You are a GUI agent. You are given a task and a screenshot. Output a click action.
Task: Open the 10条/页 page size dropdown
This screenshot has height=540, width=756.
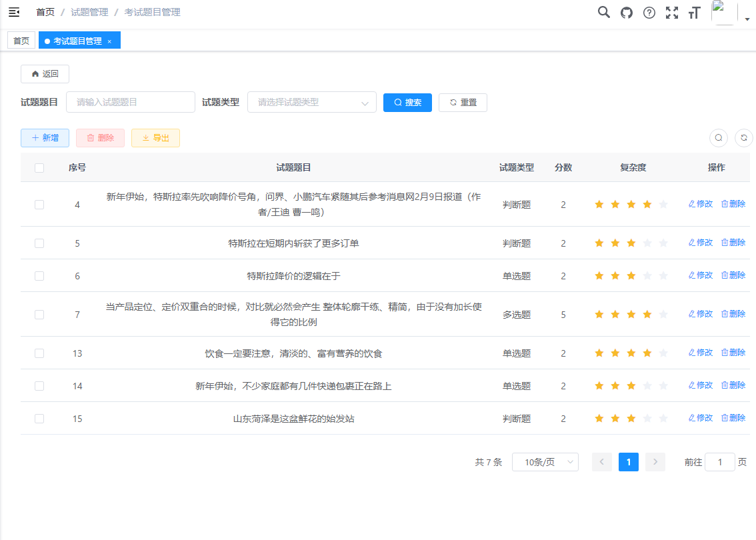pyautogui.click(x=545, y=462)
